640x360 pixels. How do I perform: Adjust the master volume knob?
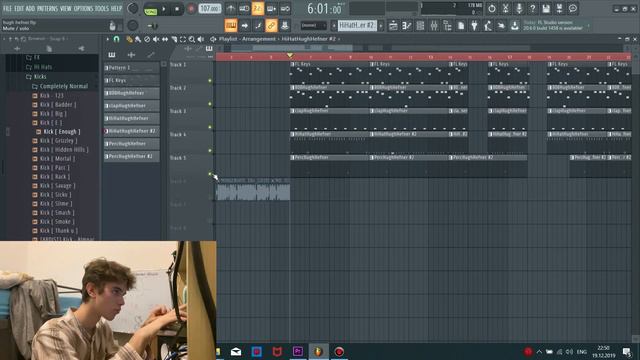[133, 8]
